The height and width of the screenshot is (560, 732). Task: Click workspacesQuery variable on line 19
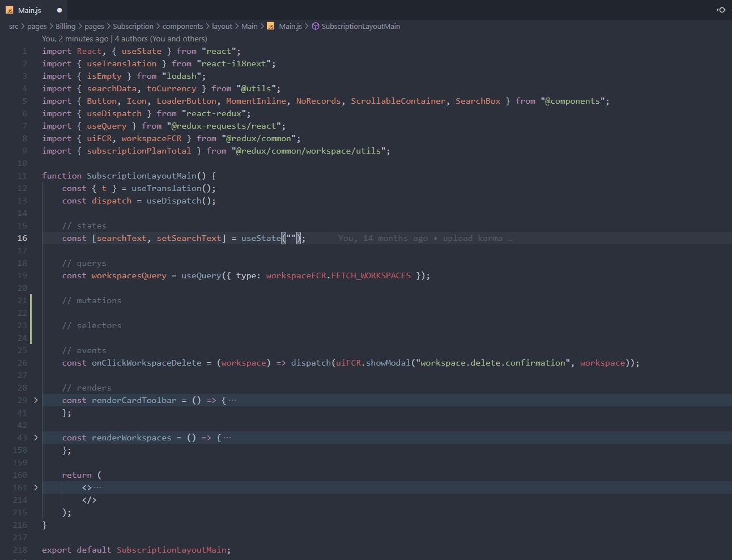129,275
